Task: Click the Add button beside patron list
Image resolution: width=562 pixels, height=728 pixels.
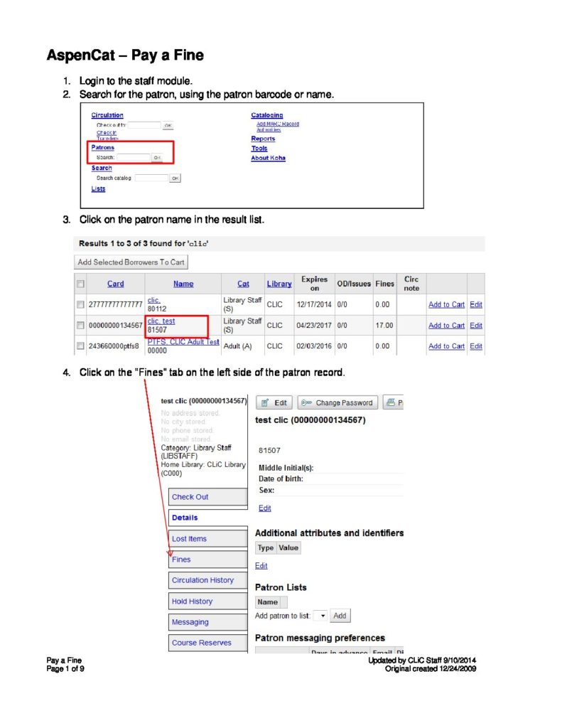Action: click(x=340, y=616)
